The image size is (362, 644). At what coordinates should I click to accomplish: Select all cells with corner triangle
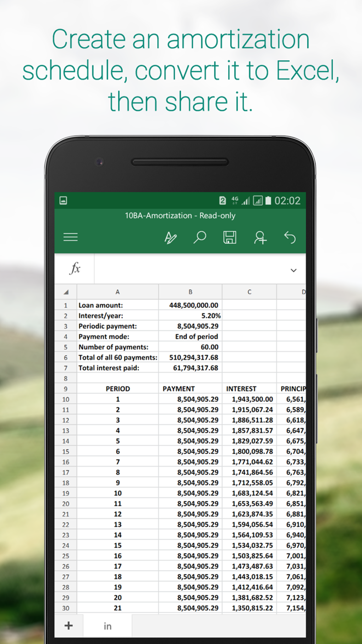[x=66, y=292]
